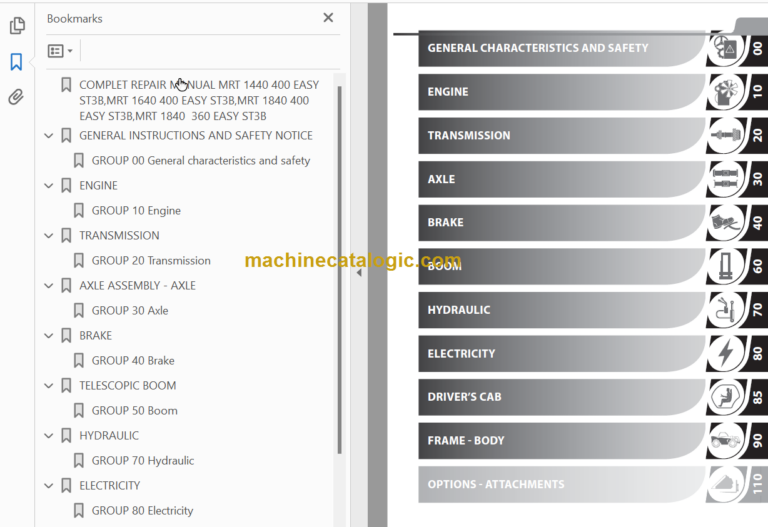Image resolution: width=768 pixels, height=527 pixels.
Task: Open the FRAME - BODY section banner
Action: tap(562, 440)
